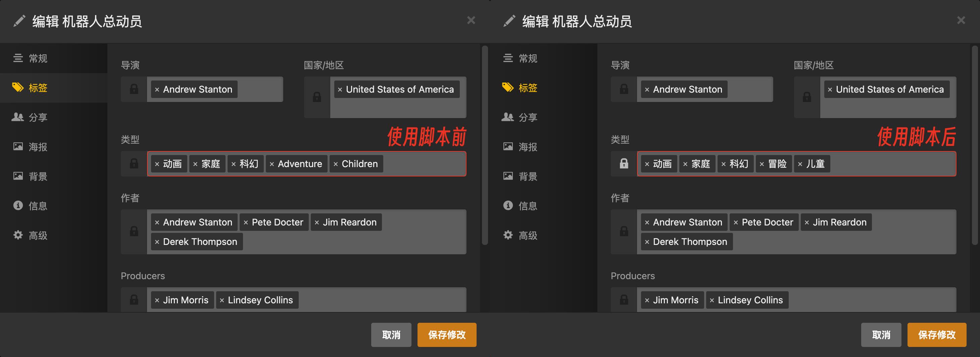Open the 高级 section via the gear icon
The image size is (980, 357).
(18, 235)
